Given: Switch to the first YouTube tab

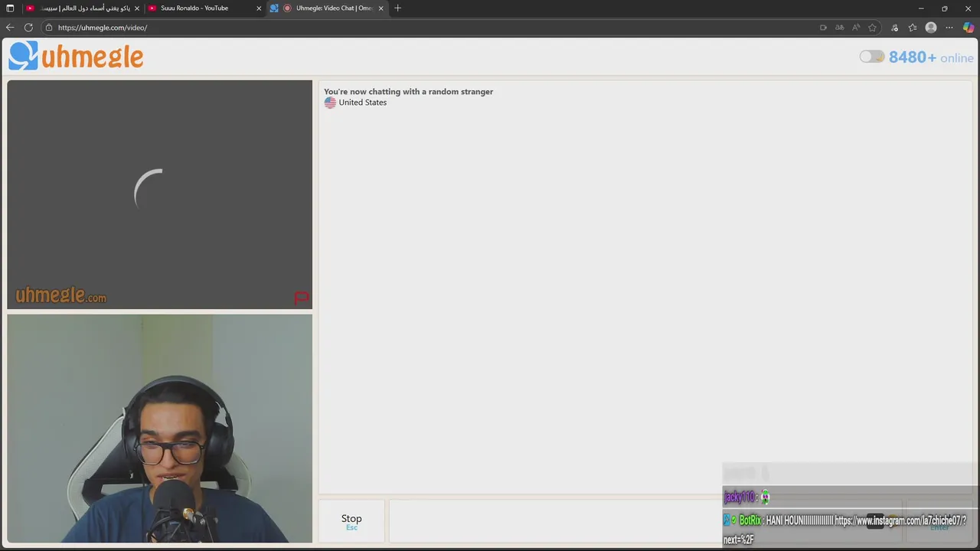Looking at the screenshot, I should [84, 8].
